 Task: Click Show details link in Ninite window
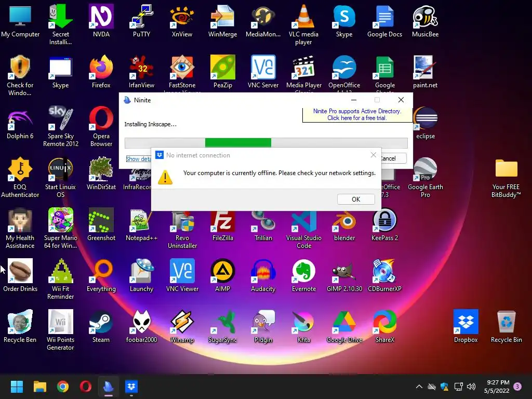[x=138, y=159]
